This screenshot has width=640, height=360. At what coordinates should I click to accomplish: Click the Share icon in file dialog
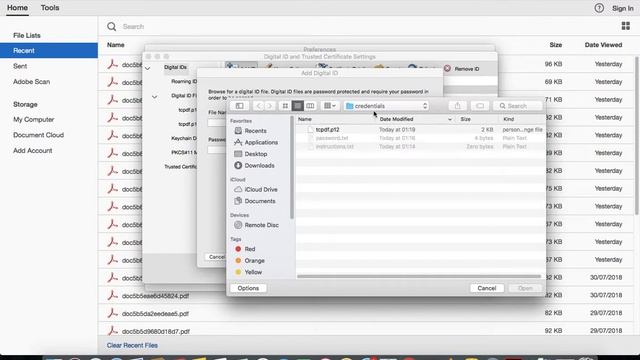click(458, 106)
